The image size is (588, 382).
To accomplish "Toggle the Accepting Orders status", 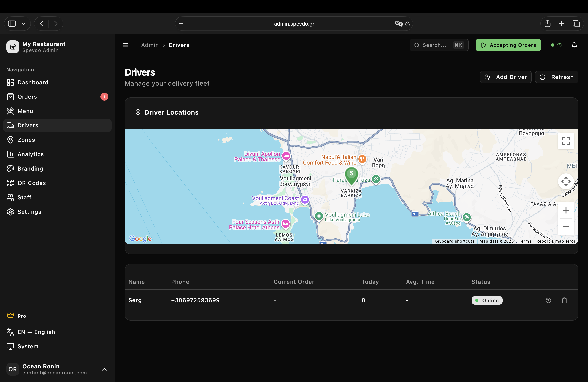I will tap(508, 45).
